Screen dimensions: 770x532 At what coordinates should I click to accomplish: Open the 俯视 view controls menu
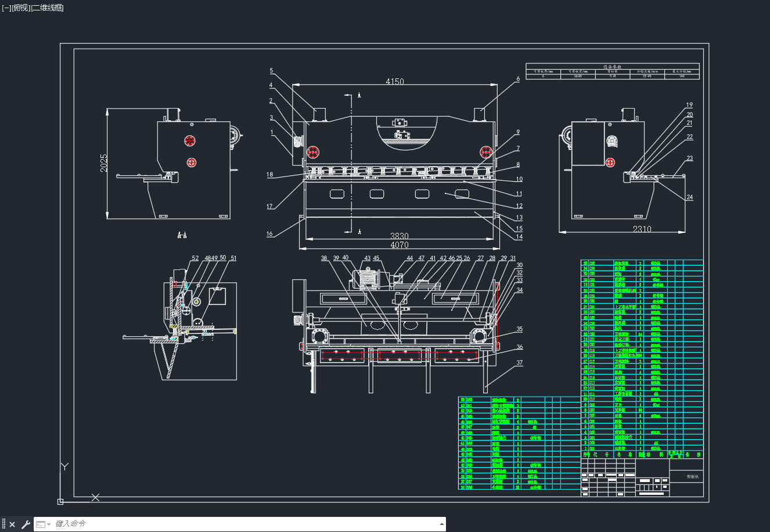[20, 8]
